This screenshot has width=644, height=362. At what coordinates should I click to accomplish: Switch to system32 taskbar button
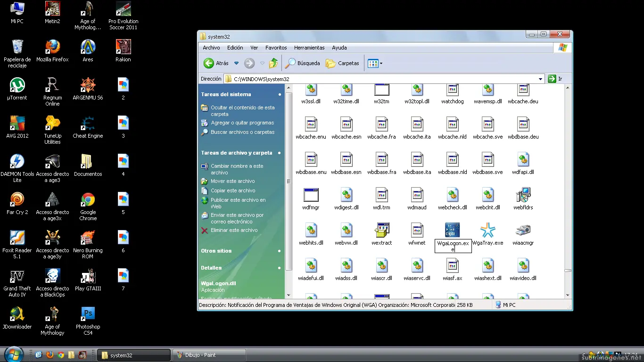(x=134, y=355)
